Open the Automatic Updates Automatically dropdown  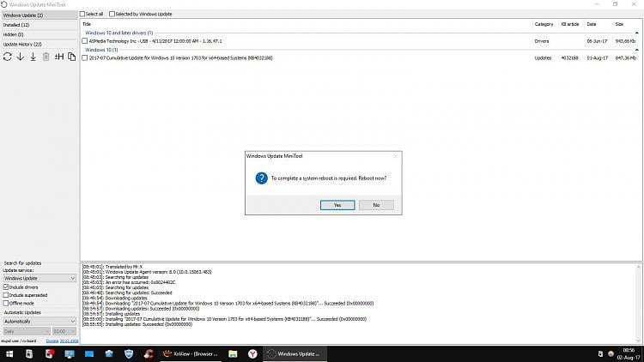pos(39,322)
